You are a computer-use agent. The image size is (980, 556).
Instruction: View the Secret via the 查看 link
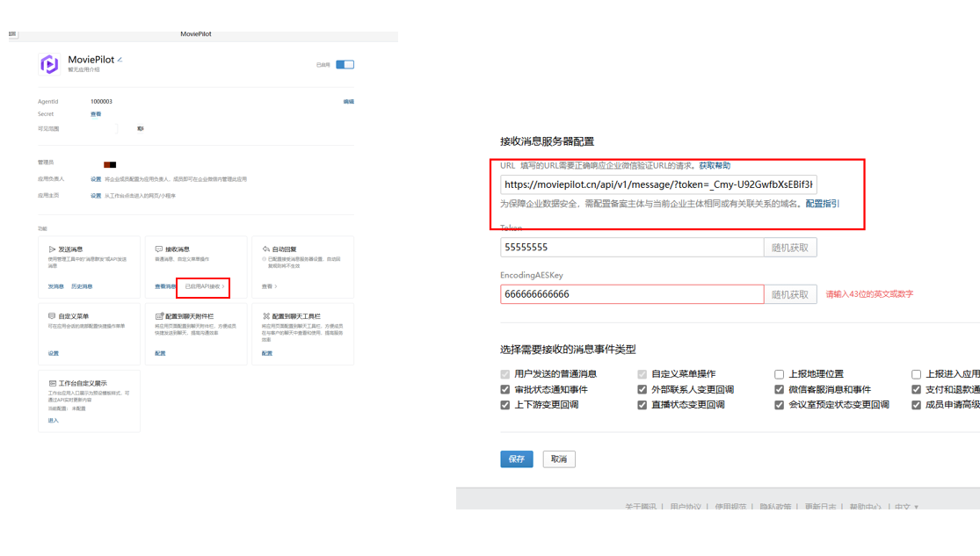click(96, 114)
